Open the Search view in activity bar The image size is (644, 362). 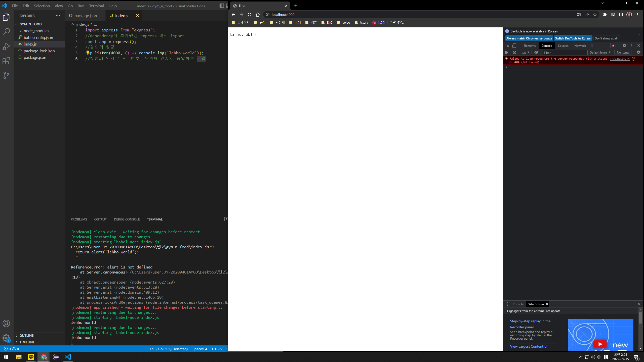[6, 32]
